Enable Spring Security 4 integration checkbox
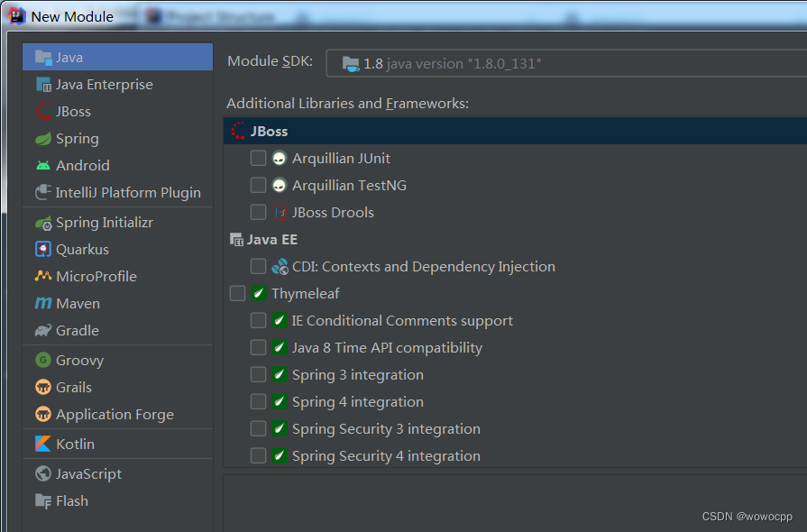Screen dimensions: 807x532 click(258, 455)
